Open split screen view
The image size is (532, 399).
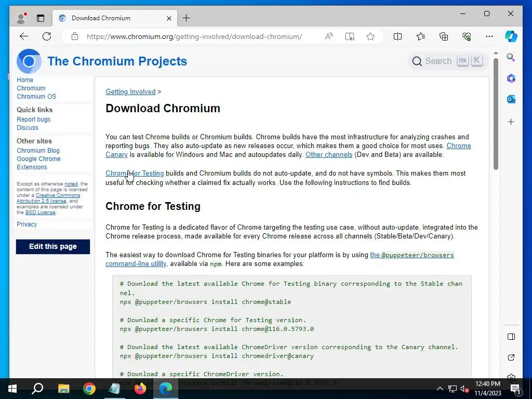pyautogui.click(x=397, y=36)
